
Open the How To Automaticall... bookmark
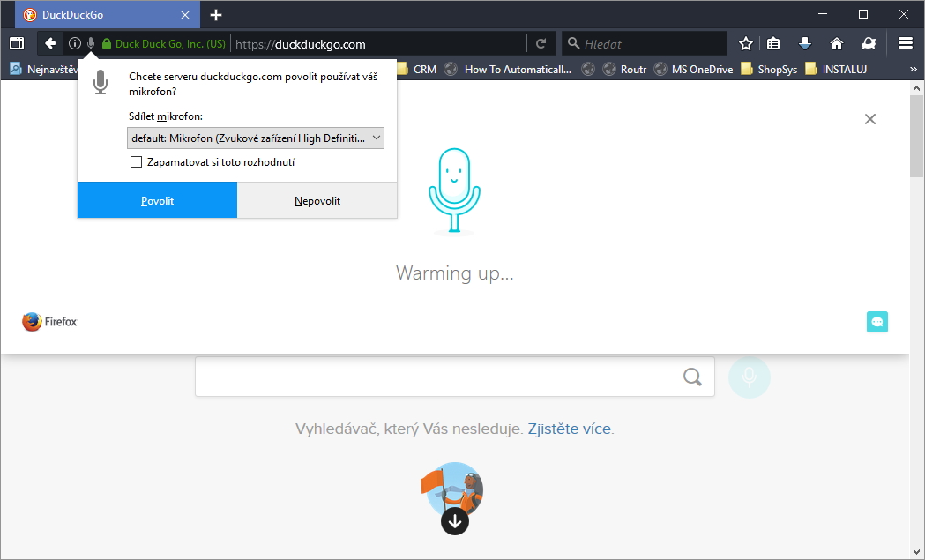pyautogui.click(x=509, y=69)
